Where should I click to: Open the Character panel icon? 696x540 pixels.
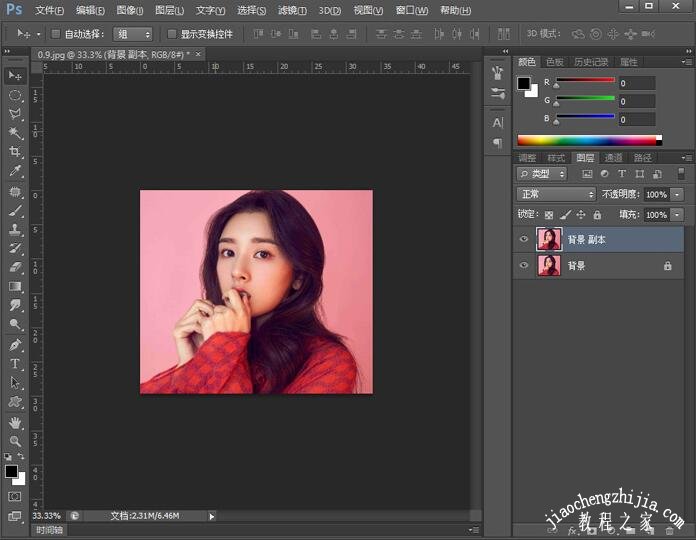click(x=497, y=122)
